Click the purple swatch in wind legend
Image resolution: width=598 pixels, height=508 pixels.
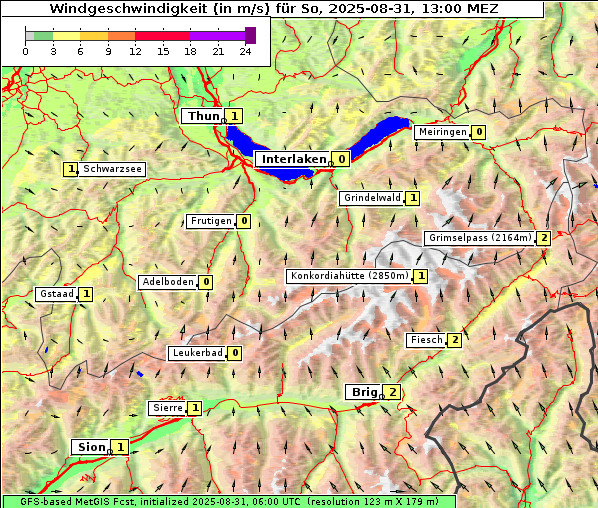[250, 35]
